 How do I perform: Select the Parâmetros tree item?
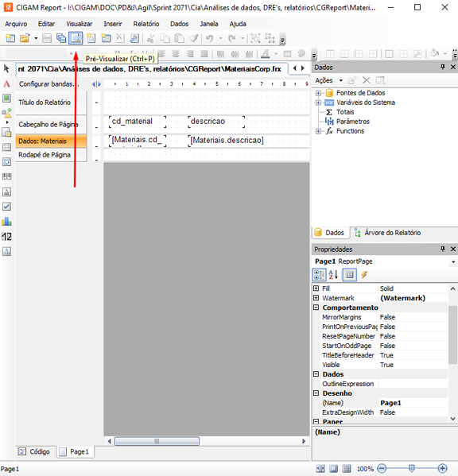pyautogui.click(x=353, y=122)
